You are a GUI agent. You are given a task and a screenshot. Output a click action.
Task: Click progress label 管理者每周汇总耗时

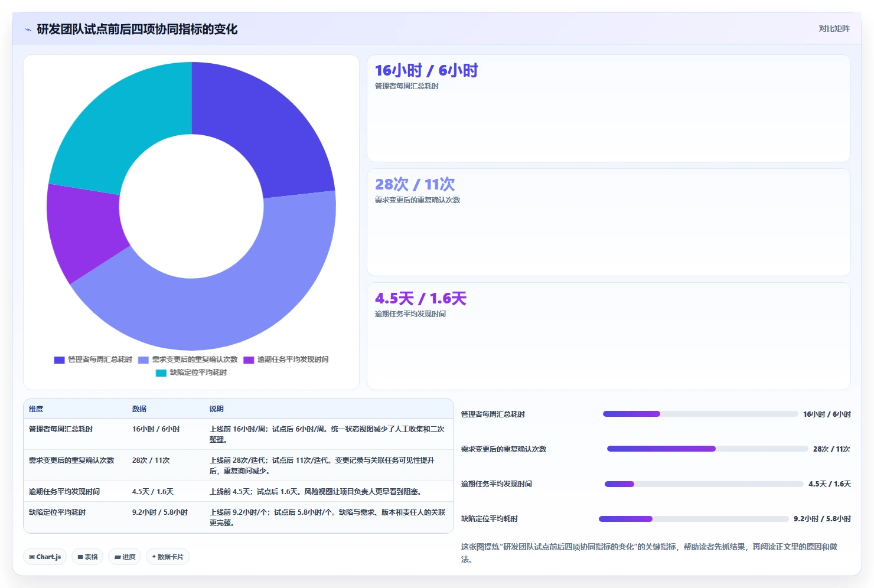493,414
